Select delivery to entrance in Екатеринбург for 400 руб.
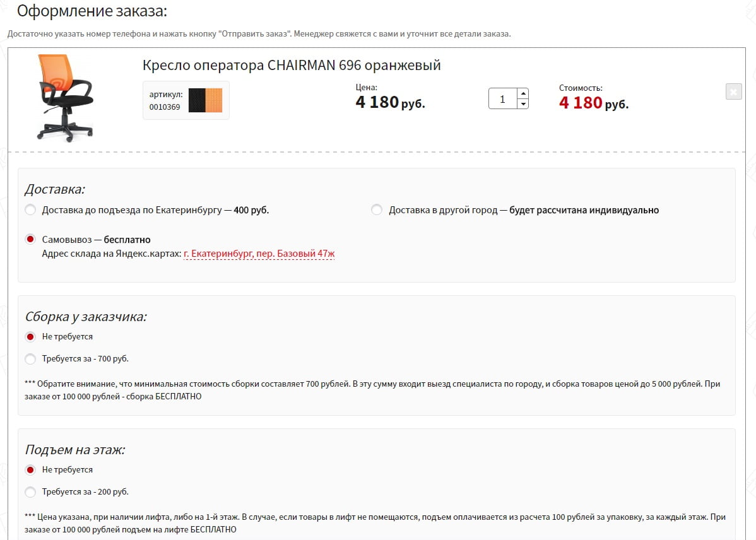The width and height of the screenshot is (756, 540). click(30, 210)
